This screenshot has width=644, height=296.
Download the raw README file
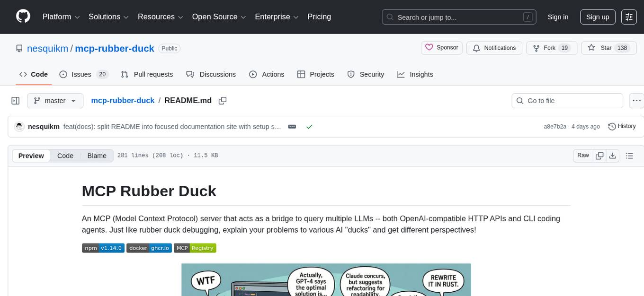[613, 155]
